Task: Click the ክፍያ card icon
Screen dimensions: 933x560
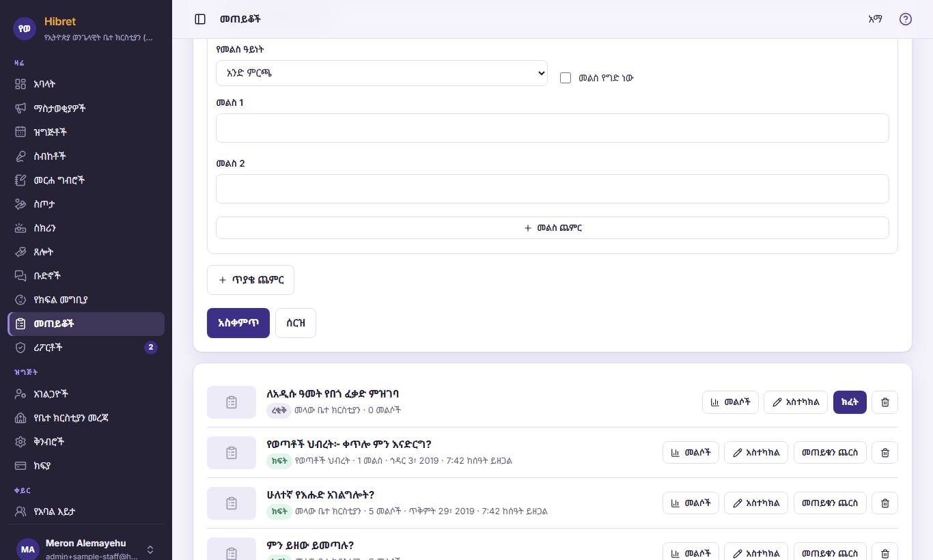Action: click(20, 466)
